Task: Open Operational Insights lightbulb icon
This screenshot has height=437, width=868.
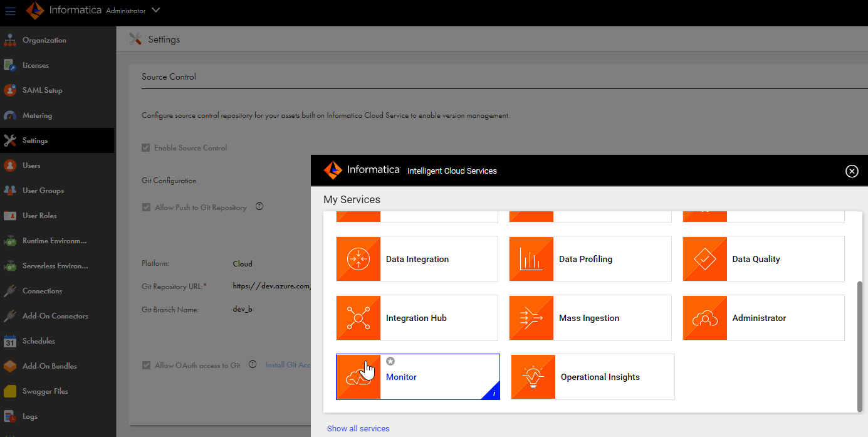Action: click(x=533, y=377)
